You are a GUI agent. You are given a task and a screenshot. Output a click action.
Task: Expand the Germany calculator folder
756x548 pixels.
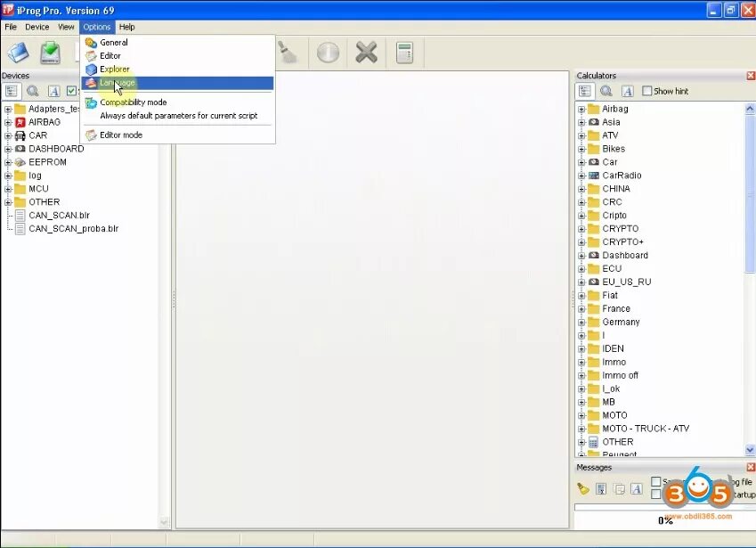pos(581,323)
